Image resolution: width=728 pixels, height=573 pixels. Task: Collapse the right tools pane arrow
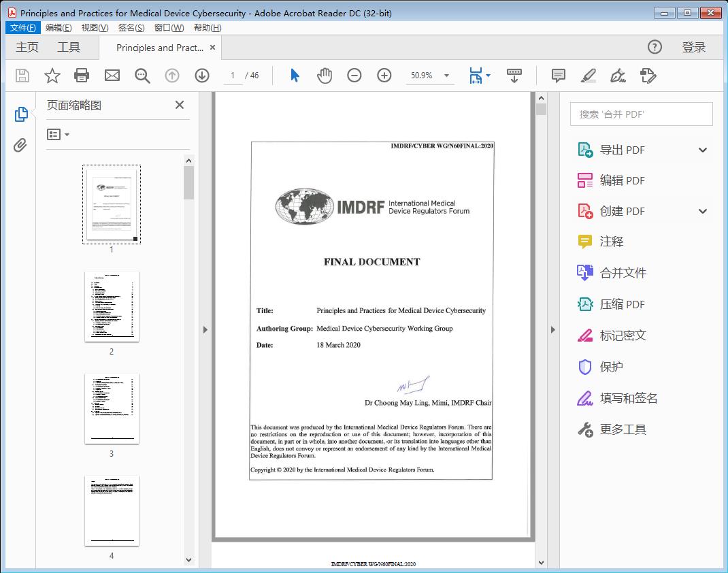(552, 330)
